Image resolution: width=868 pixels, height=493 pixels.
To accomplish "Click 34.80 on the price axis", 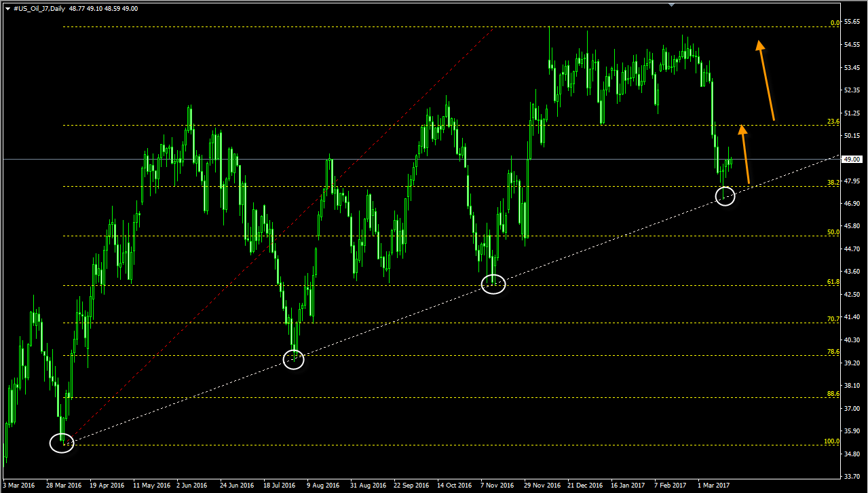I will click(852, 454).
